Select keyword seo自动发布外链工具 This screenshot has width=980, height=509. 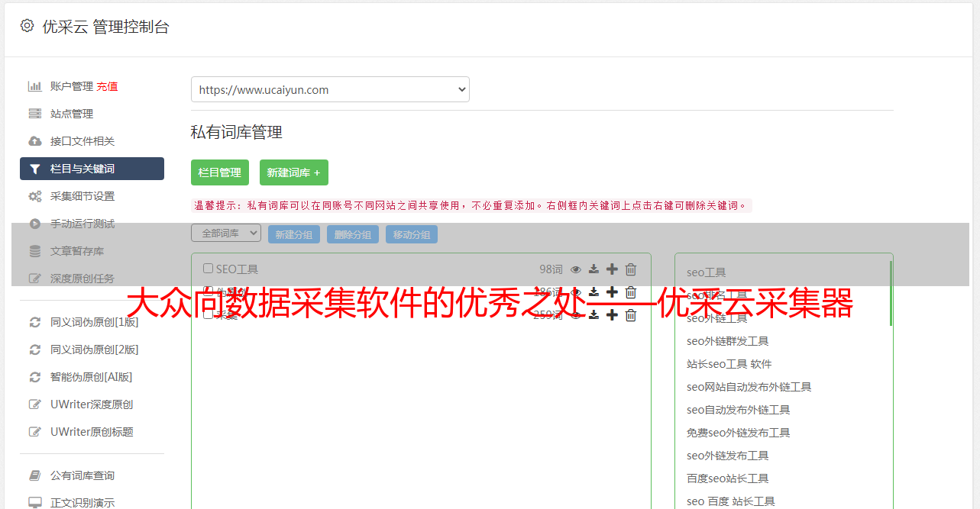point(739,410)
